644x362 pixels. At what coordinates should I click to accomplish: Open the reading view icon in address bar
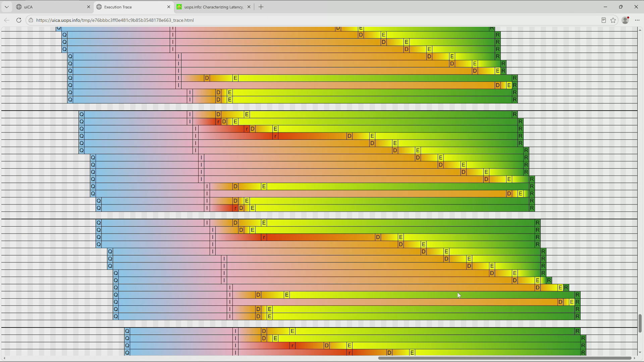click(603, 20)
